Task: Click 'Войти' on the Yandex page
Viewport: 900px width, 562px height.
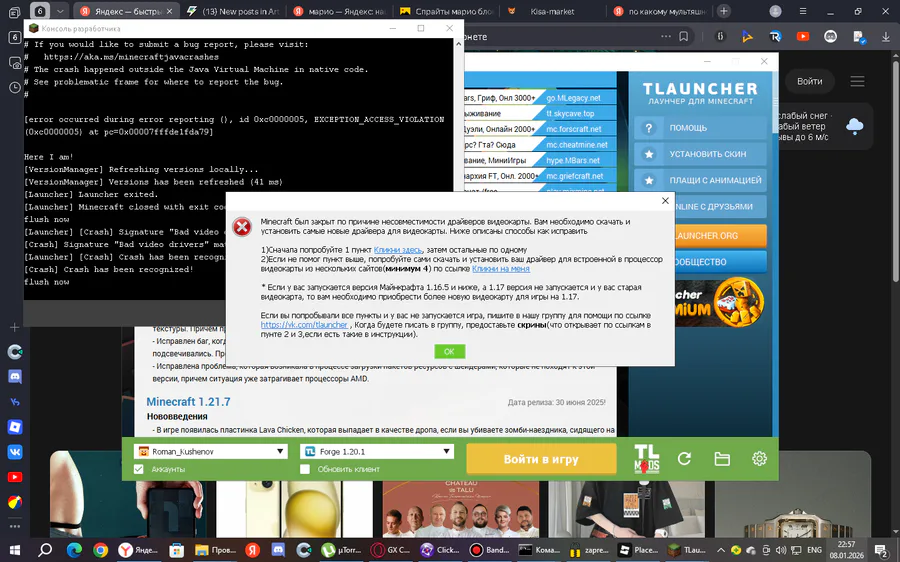Action: [x=809, y=82]
